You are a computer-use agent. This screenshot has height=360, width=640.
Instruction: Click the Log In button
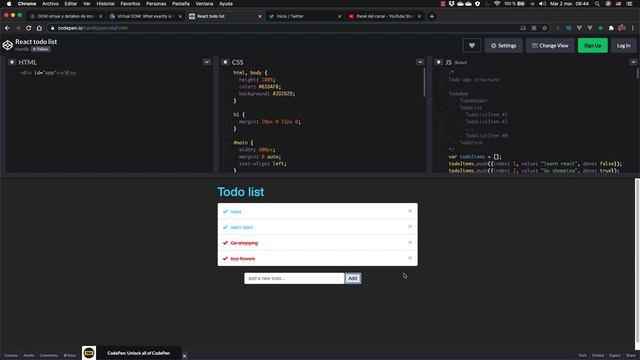(x=623, y=46)
